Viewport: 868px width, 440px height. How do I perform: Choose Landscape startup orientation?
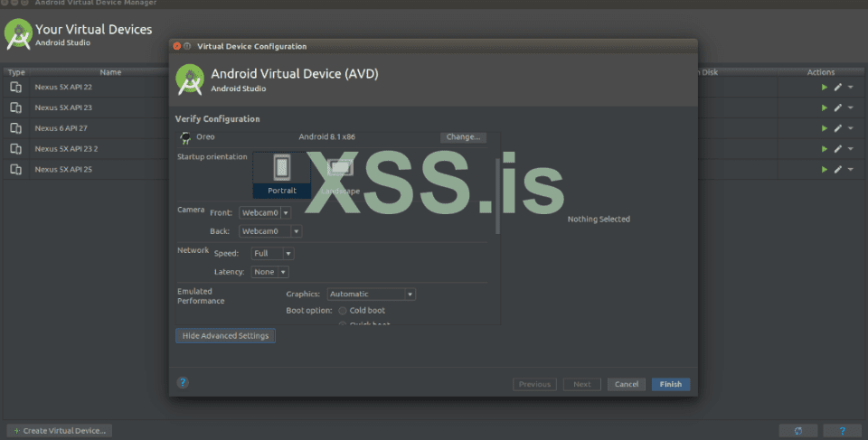tap(340, 175)
